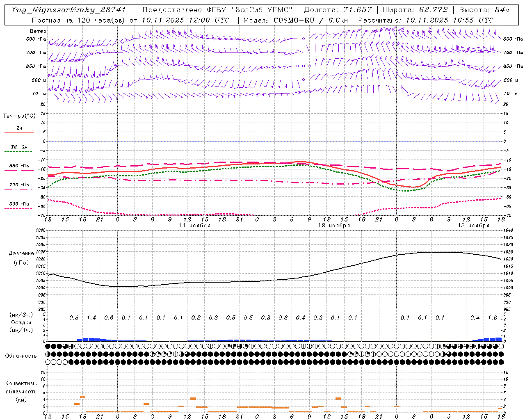The width and height of the screenshot is (525, 420).
Task: Click the longitude value "Долгота: 71.657"
Action: point(338,10)
